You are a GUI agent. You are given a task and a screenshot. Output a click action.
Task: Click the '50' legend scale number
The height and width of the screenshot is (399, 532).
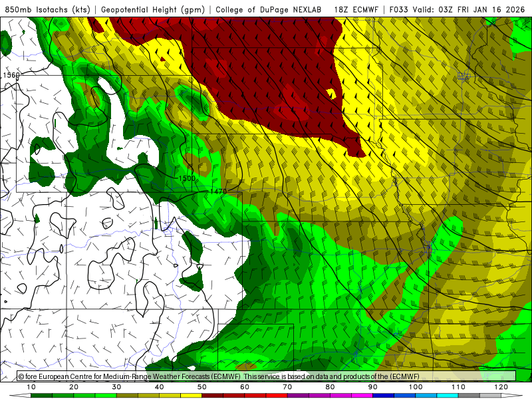202,387
